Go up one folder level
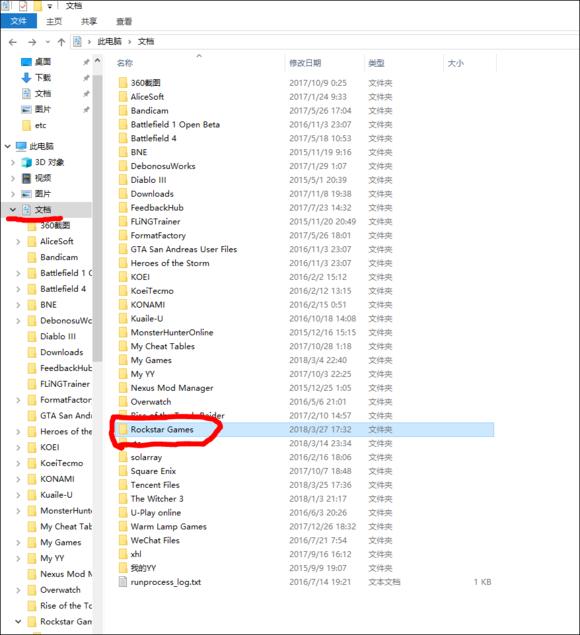580x635 pixels. coord(61,42)
